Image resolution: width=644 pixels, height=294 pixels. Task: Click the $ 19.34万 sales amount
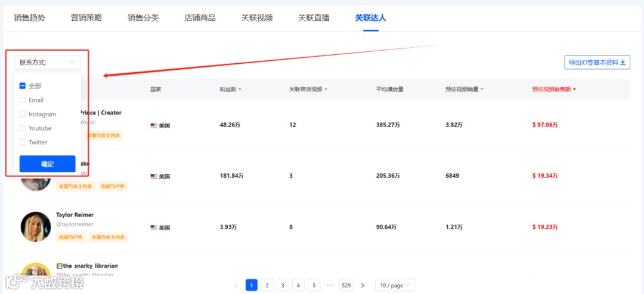click(545, 176)
